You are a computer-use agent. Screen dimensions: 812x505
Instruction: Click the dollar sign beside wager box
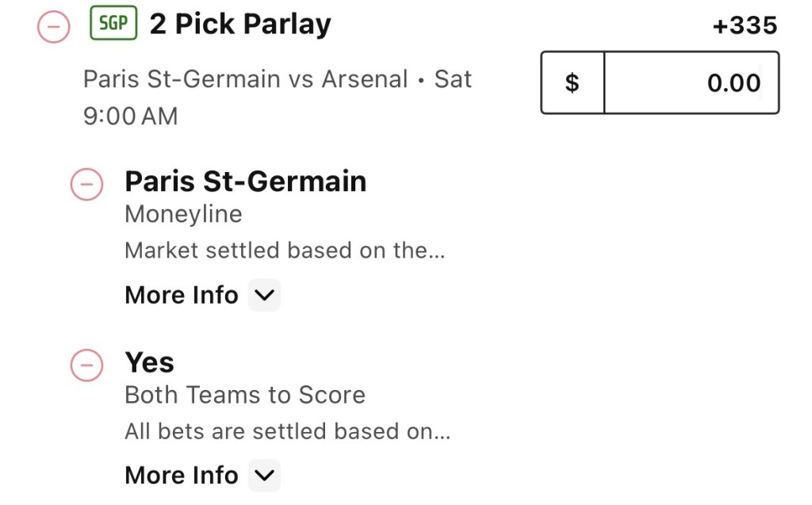click(573, 83)
